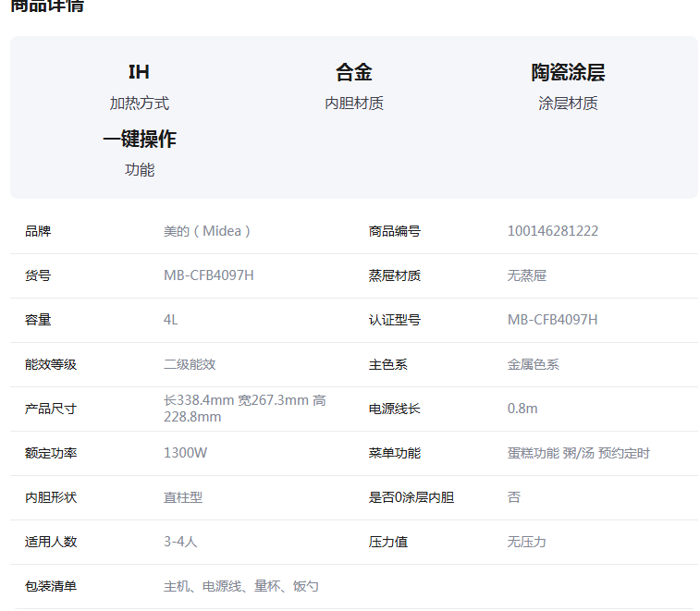Select the 二级能效 value
The height and width of the screenshot is (611, 700).
coord(190,364)
